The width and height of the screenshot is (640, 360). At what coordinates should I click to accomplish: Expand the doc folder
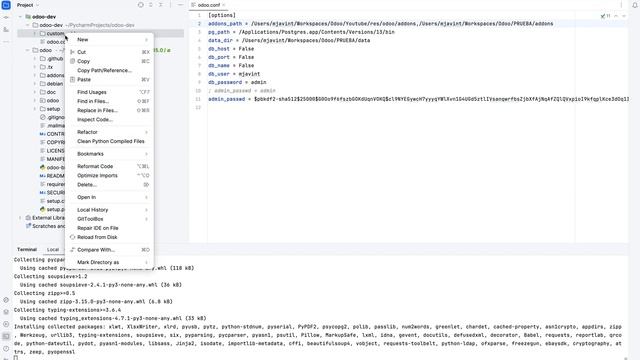coord(35,92)
